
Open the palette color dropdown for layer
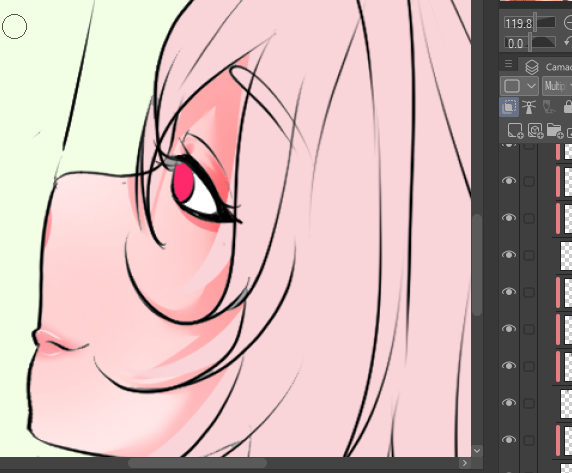[x=519, y=86]
